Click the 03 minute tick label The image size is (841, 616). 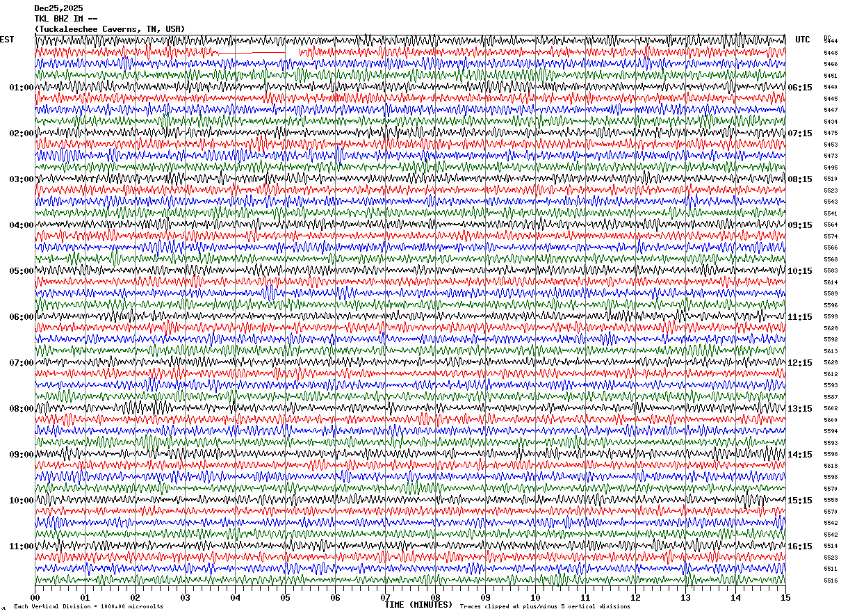coord(185,598)
